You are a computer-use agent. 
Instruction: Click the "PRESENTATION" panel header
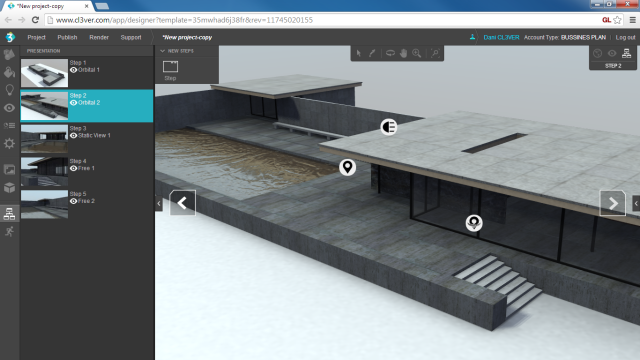[x=43, y=51]
